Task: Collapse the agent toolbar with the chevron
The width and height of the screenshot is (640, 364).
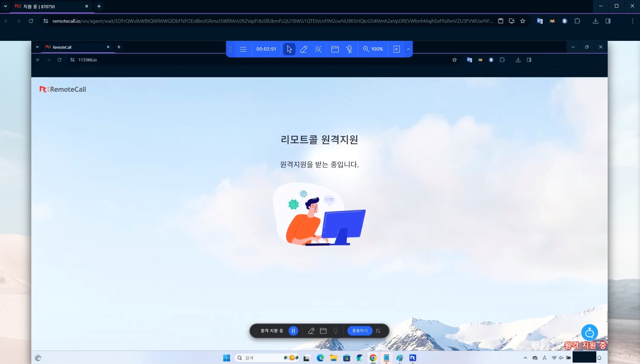Action: pyautogui.click(x=409, y=49)
